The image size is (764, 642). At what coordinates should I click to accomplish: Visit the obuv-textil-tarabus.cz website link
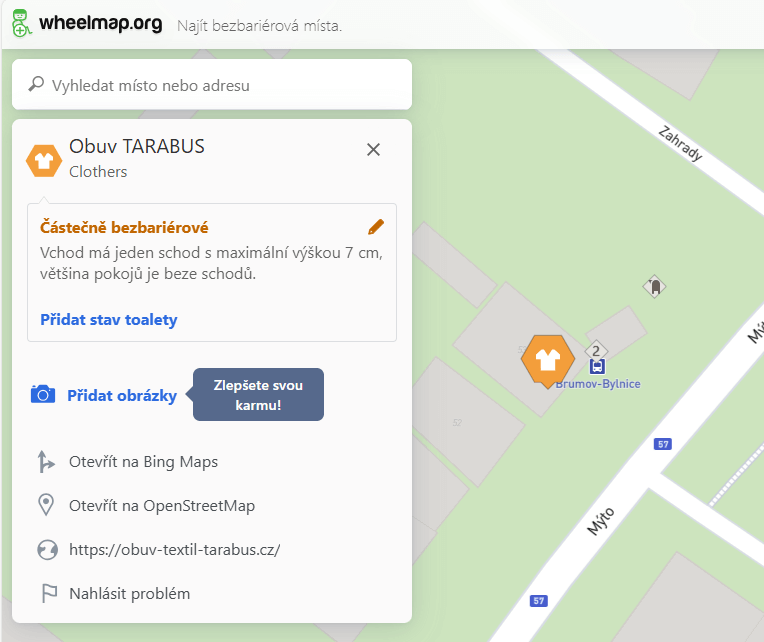[x=174, y=549]
